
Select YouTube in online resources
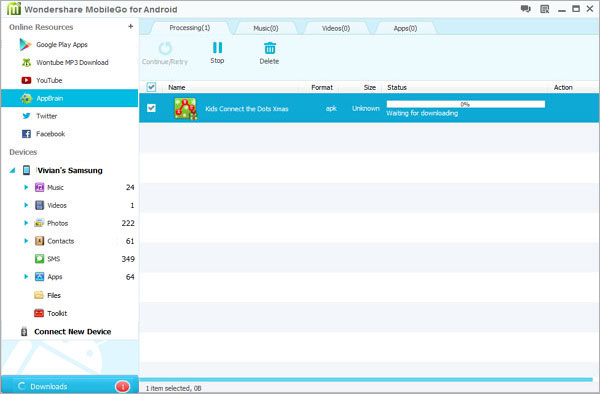pos(49,80)
